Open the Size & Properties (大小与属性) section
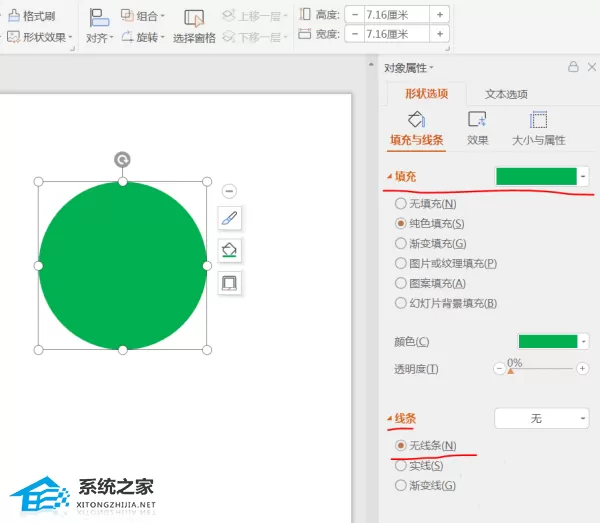 click(538, 129)
